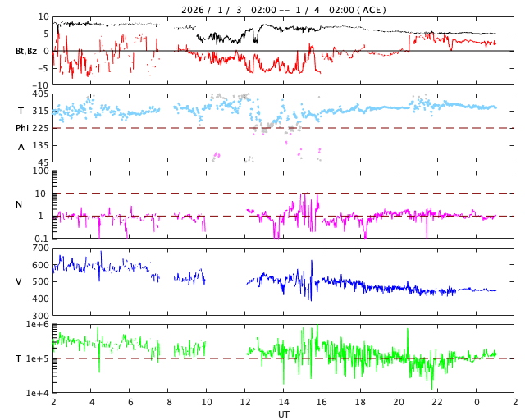The width and height of the screenshot is (525, 420).
Task: Click the 1e+4 temperature axis tick label
Action: click(38, 393)
